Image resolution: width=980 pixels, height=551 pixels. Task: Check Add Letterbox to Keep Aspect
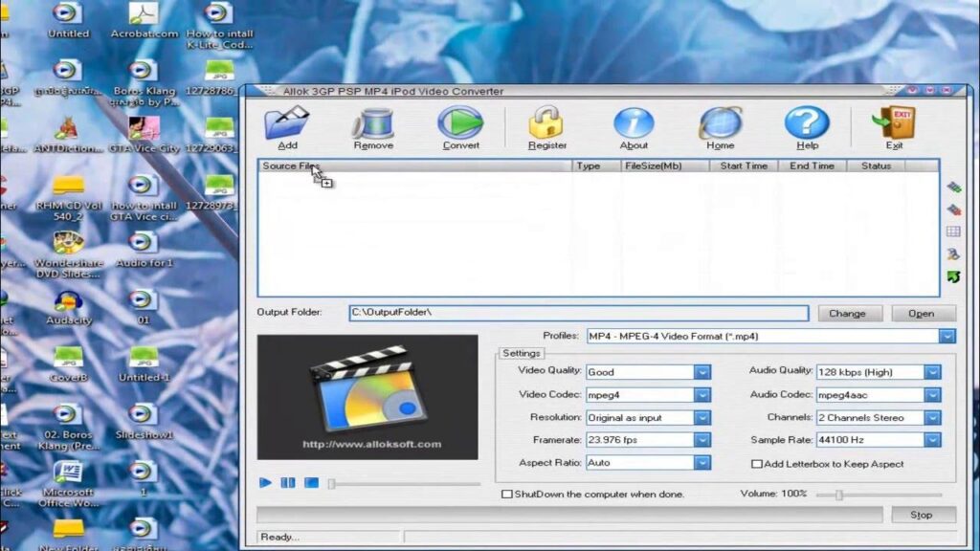(757, 463)
